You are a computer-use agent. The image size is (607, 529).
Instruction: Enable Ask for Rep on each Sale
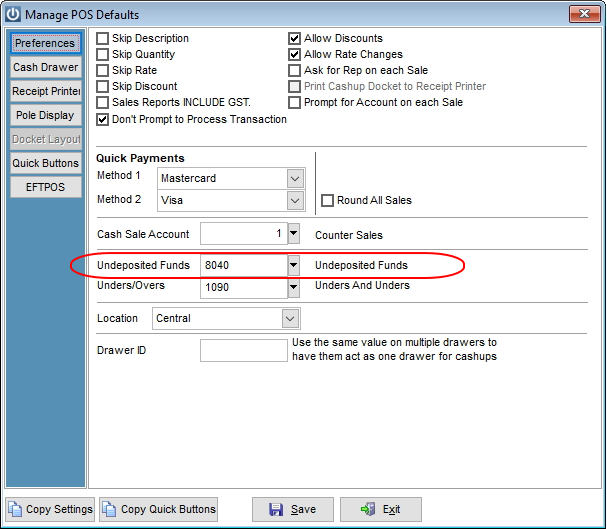pyautogui.click(x=294, y=70)
